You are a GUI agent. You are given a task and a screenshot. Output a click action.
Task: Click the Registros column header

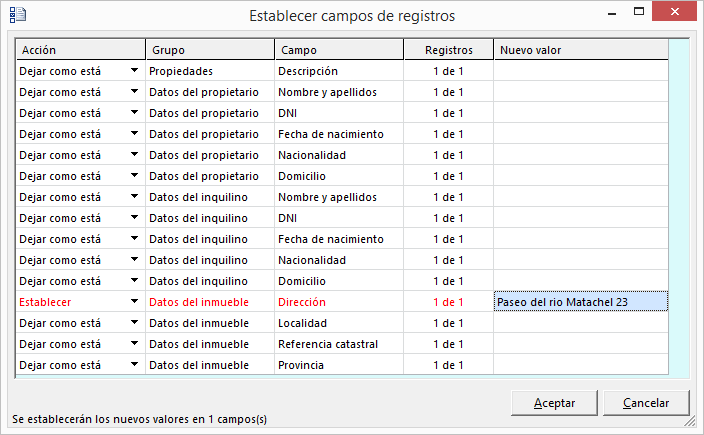[x=448, y=50]
